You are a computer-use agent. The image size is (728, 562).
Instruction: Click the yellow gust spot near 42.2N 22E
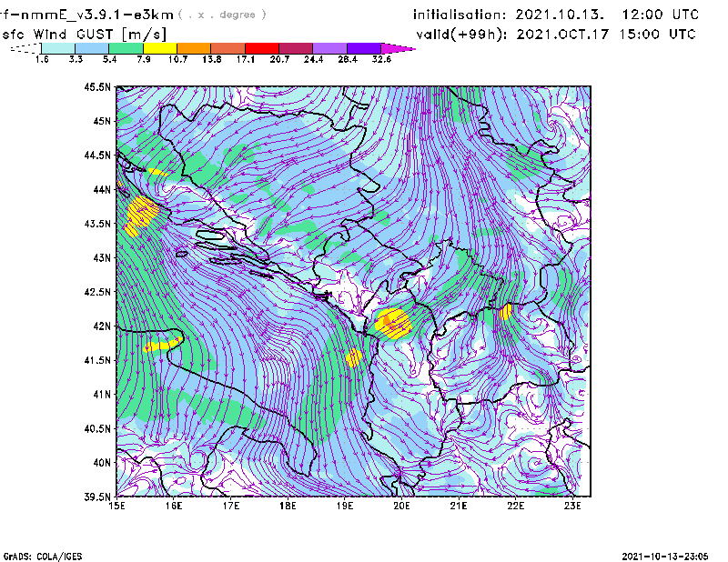[506, 312]
